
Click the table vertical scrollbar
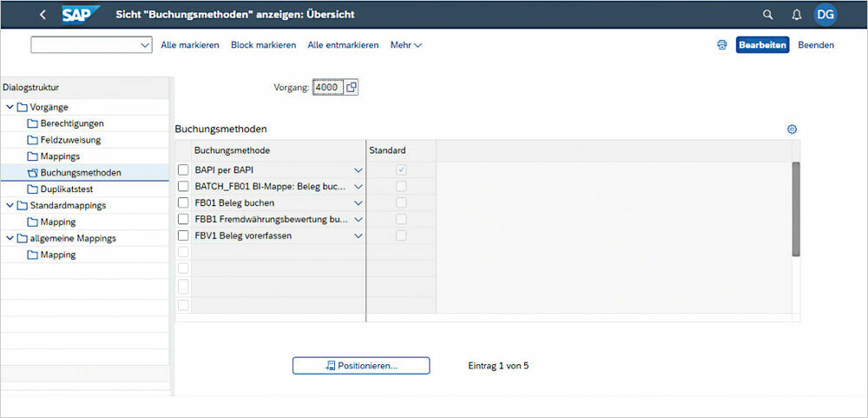pyautogui.click(x=796, y=209)
